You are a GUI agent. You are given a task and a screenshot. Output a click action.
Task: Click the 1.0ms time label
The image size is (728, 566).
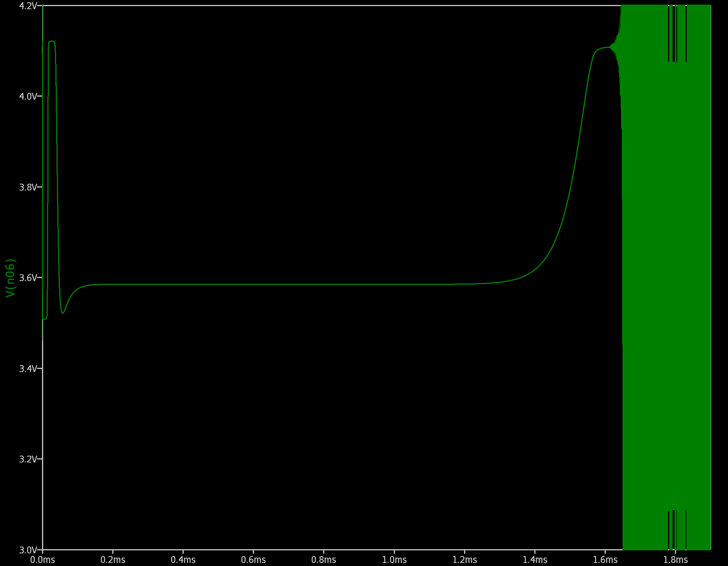[395, 560]
